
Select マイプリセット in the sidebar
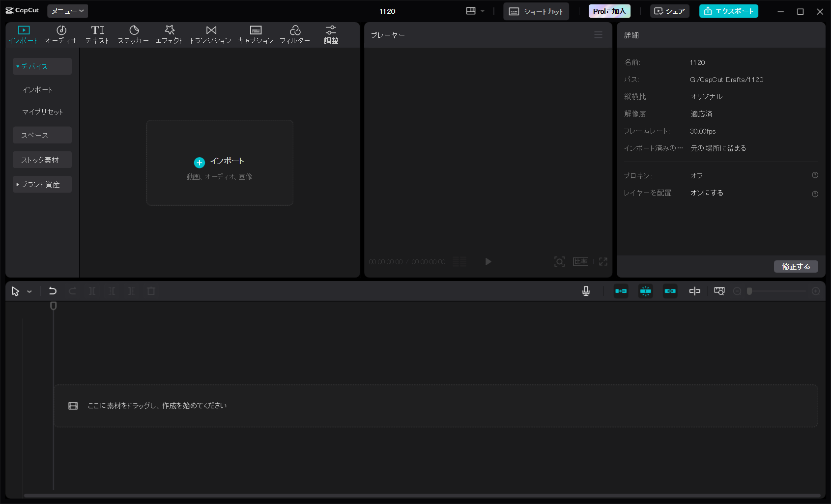pyautogui.click(x=42, y=112)
